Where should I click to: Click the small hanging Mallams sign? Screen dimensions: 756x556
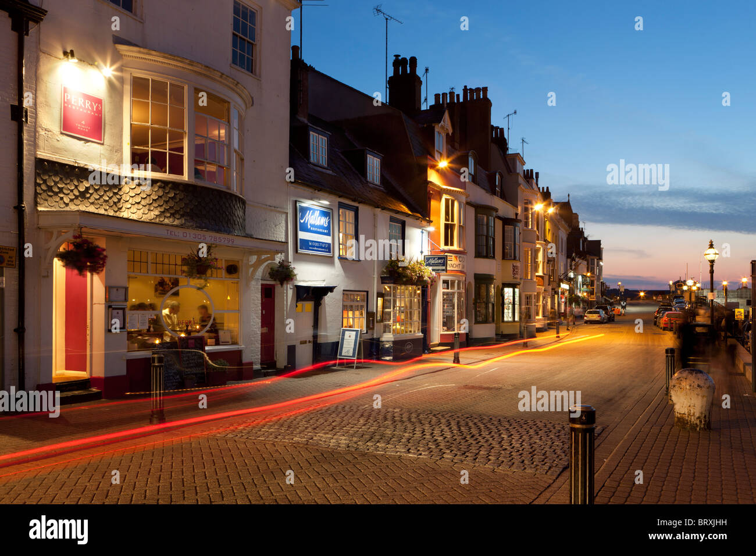point(435,262)
